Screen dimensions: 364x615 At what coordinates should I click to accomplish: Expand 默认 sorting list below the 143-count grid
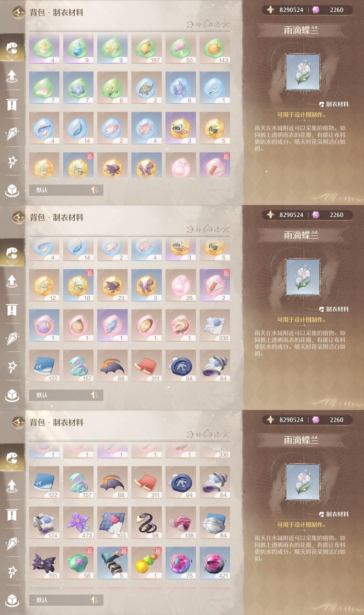coord(58,190)
